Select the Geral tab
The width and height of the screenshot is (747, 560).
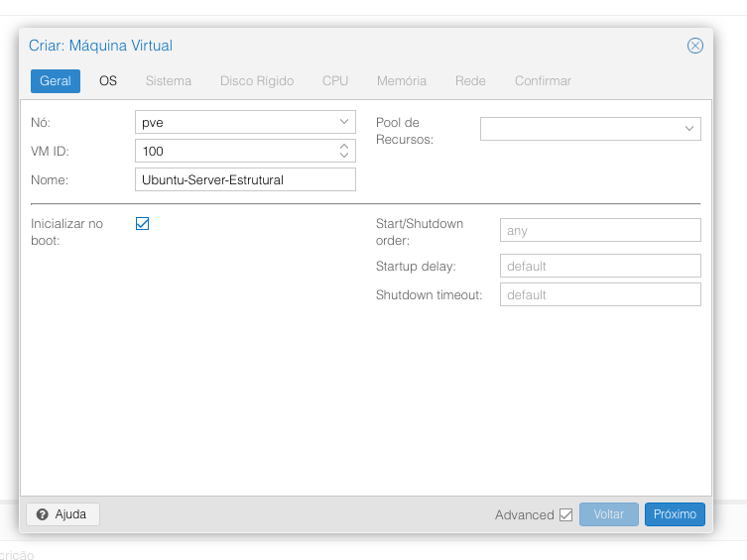pyautogui.click(x=55, y=81)
